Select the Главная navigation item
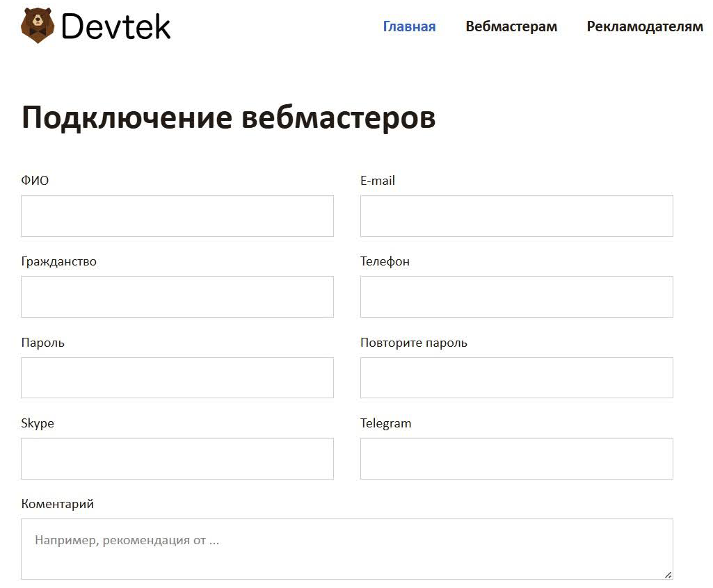This screenshot has width=713, height=588. pyautogui.click(x=408, y=26)
